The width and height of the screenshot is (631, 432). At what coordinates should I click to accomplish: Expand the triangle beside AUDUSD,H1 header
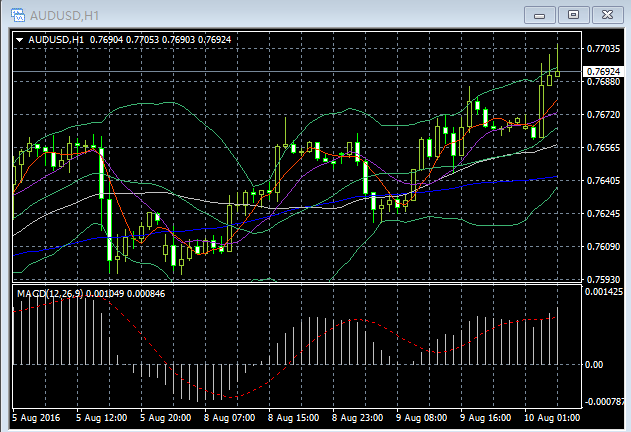pos(19,40)
